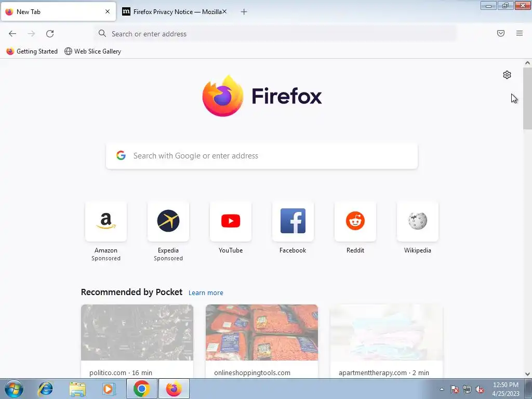
Task: Open new tab page settings gear
Action: [x=507, y=75]
